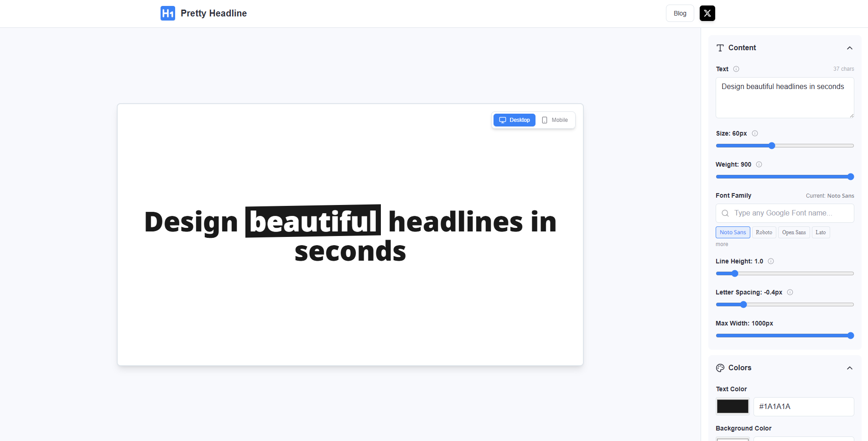Select the Desktop preview mode

pyautogui.click(x=514, y=120)
